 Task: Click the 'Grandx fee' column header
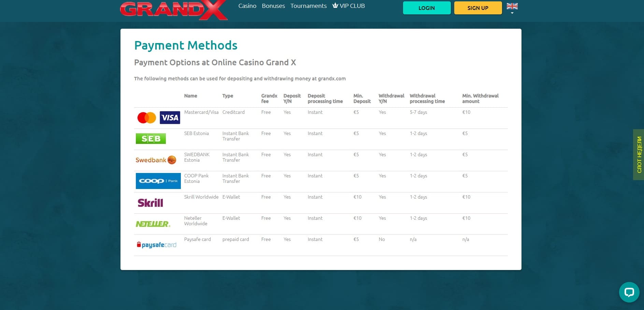click(269, 98)
